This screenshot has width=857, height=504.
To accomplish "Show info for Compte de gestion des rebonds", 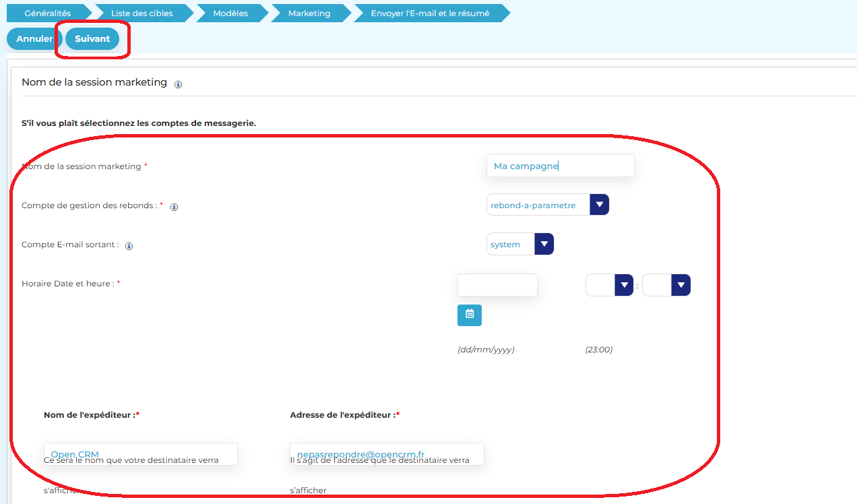I will 174,207.
